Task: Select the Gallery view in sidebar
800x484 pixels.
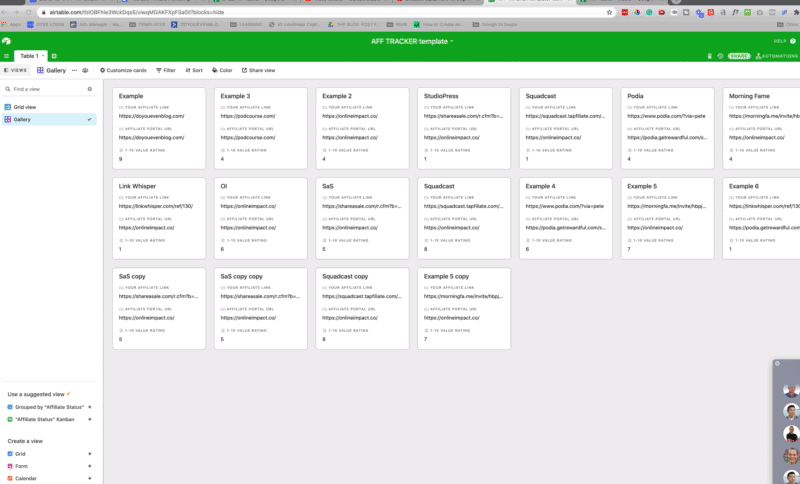Action: (x=49, y=119)
